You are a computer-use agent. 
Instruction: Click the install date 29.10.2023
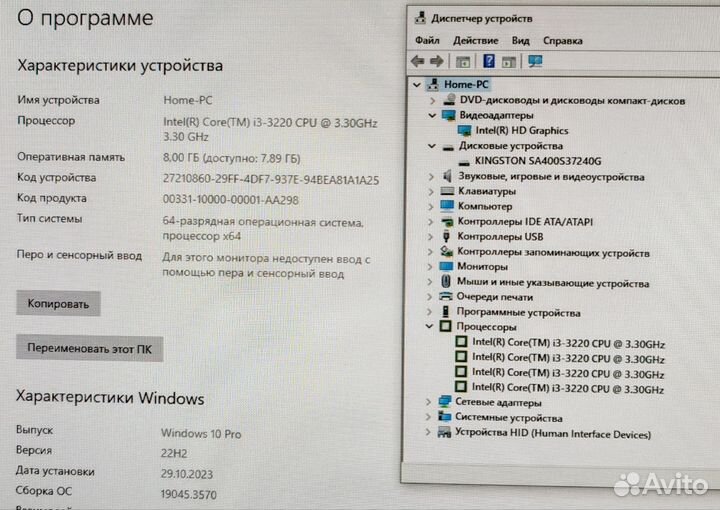[186, 474]
